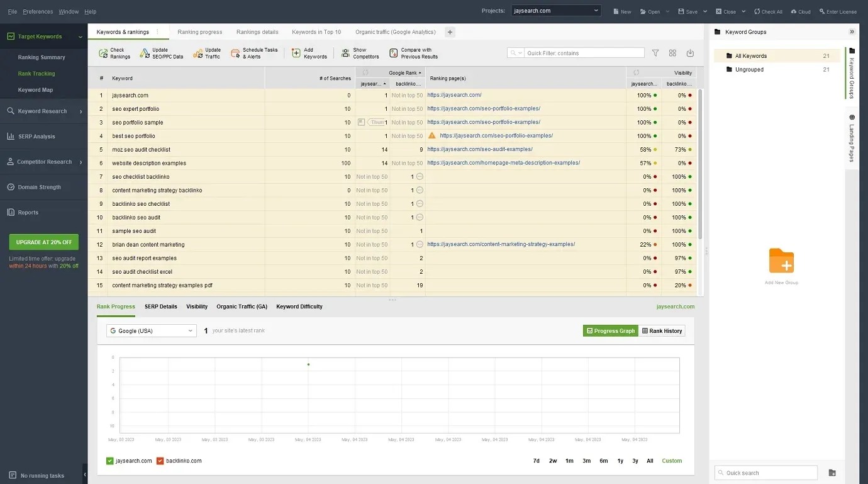Click the Add New Group folder icon

click(781, 261)
